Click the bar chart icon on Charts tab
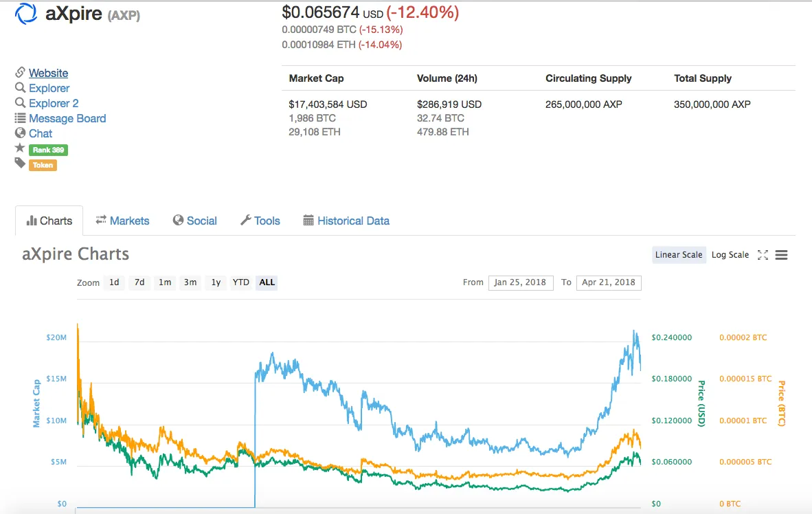This screenshot has height=514, width=812. point(32,221)
